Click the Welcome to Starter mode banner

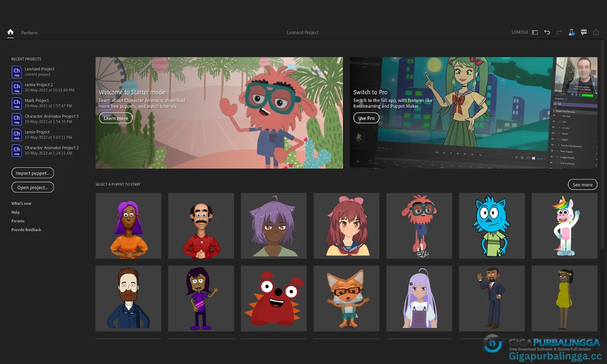(x=219, y=113)
